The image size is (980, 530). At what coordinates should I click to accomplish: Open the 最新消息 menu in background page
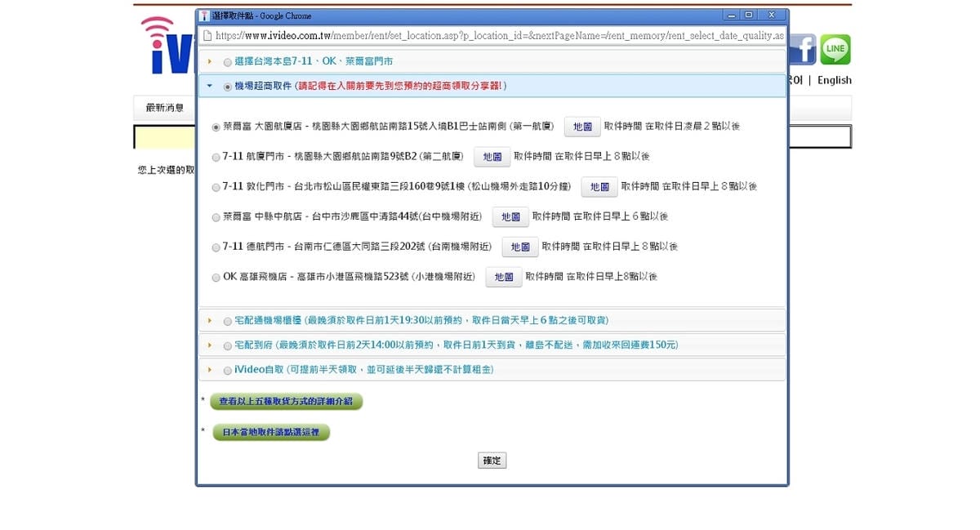click(165, 108)
